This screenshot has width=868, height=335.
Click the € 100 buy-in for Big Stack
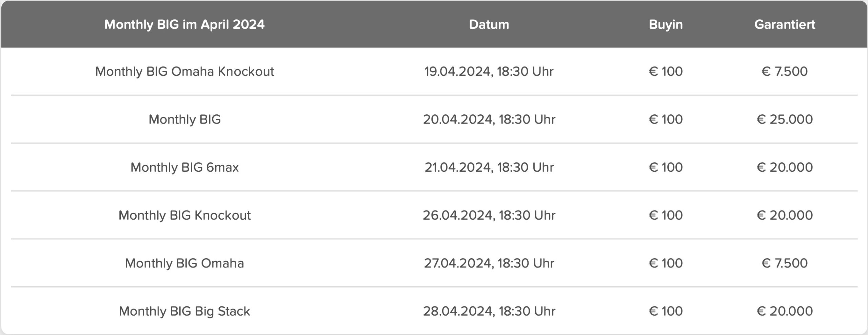(666, 311)
